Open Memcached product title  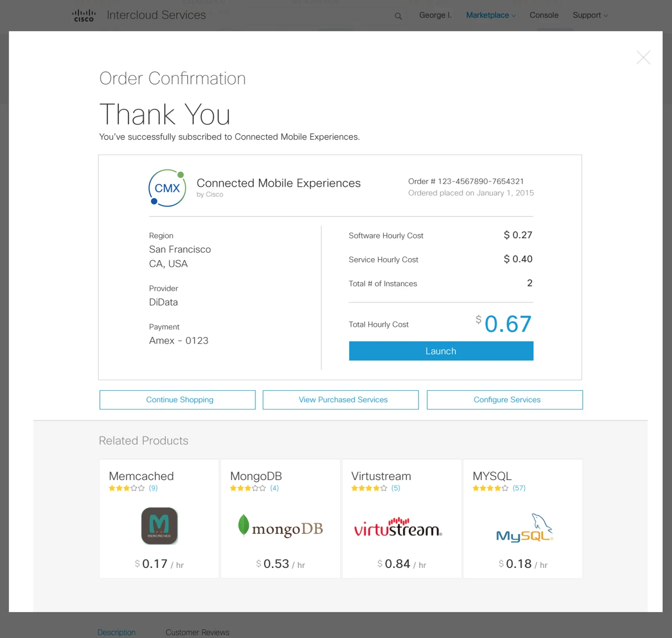(x=141, y=476)
